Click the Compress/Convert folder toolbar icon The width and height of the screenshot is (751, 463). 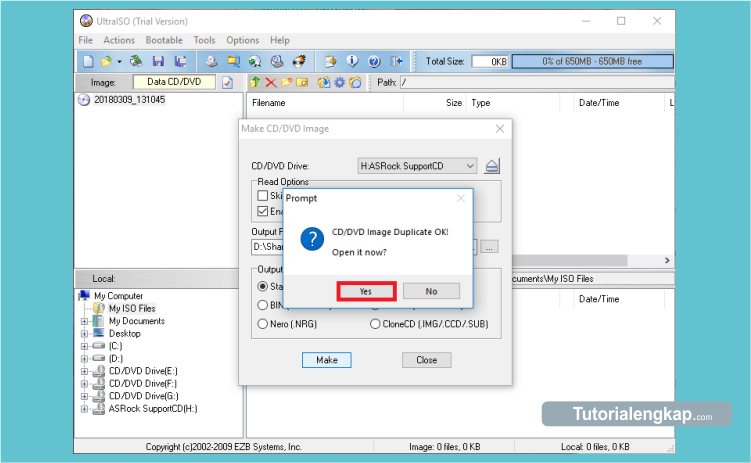[233, 61]
